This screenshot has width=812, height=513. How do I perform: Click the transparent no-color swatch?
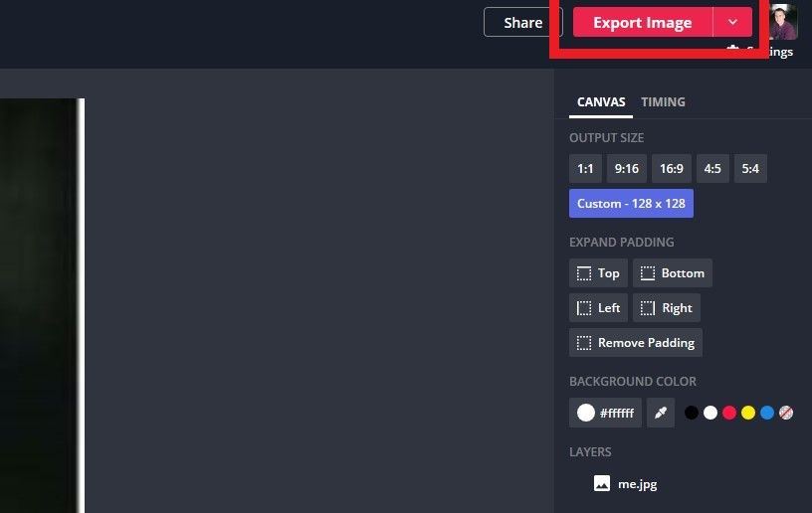(x=786, y=413)
